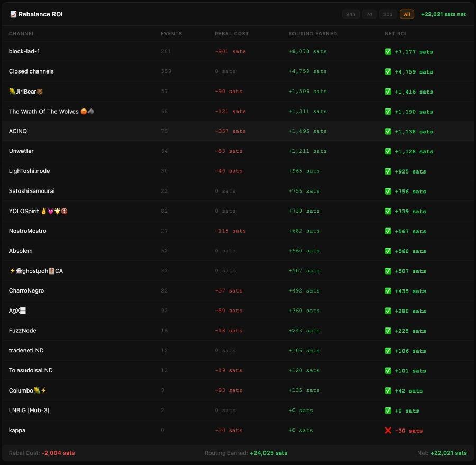This screenshot has width=476, height=465.
Task: Click the chart icon beside Rebalance ROI
Action: [x=13, y=14]
